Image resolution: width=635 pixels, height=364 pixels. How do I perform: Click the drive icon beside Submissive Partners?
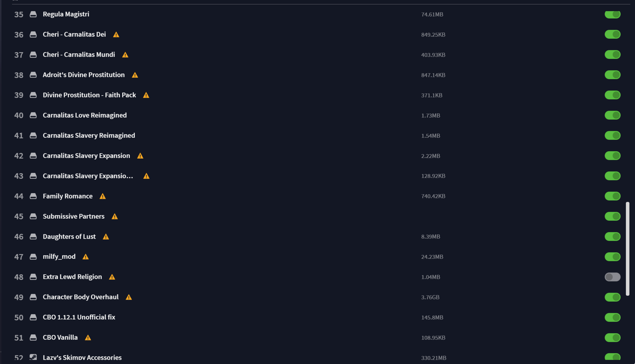33,216
